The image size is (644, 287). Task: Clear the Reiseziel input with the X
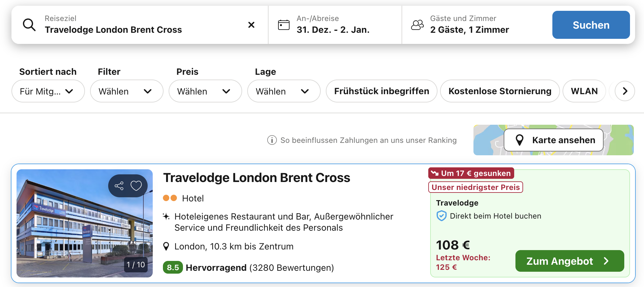tap(251, 25)
